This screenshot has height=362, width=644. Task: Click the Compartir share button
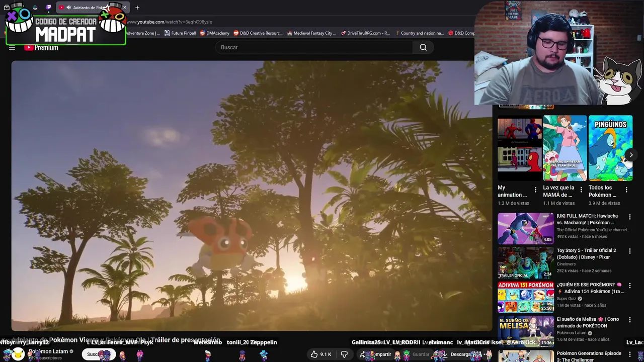[376, 354]
